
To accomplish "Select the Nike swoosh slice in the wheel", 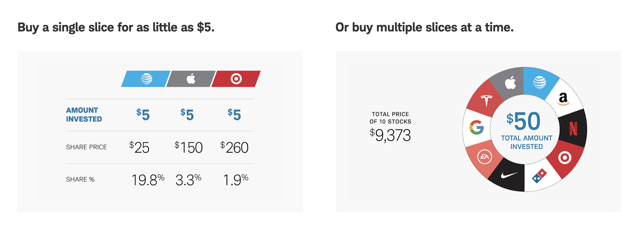I will (x=509, y=175).
